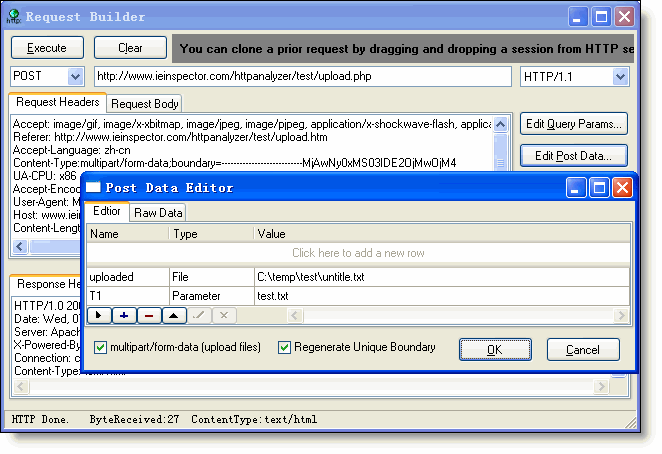Click the 'test.txt' value cell
This screenshot has width=662, height=454.
pyautogui.click(x=442, y=296)
